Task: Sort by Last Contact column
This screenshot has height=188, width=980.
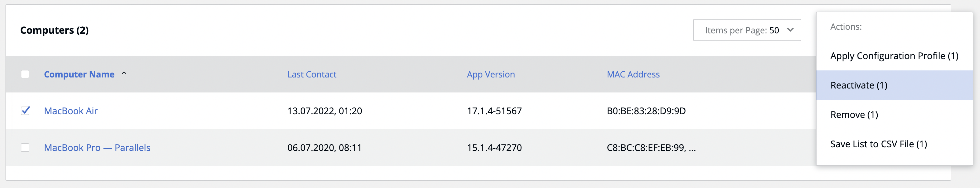Action: point(312,74)
